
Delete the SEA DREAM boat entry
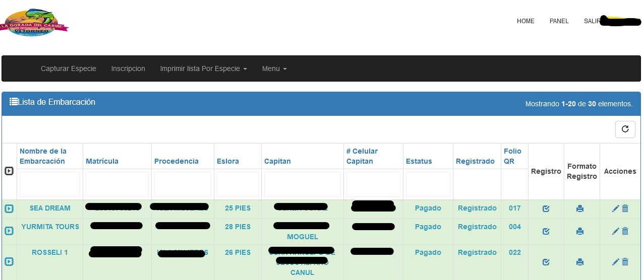coord(625,208)
